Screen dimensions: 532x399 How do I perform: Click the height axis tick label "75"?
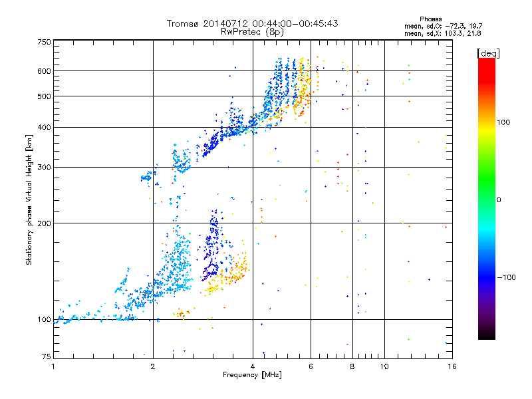(47, 356)
